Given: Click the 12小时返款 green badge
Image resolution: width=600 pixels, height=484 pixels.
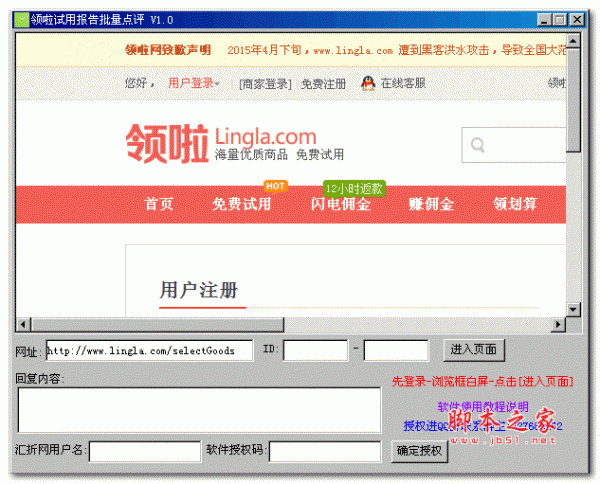Looking at the screenshot, I should tap(354, 188).
